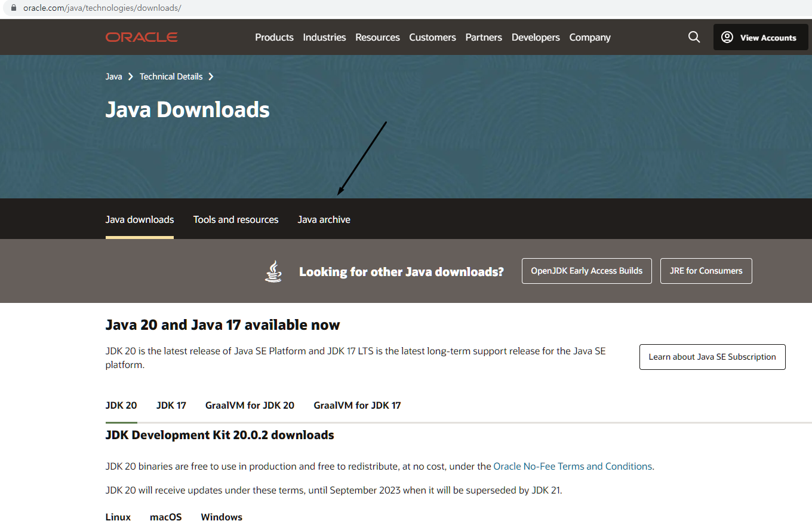Open the Industries menu

click(324, 37)
